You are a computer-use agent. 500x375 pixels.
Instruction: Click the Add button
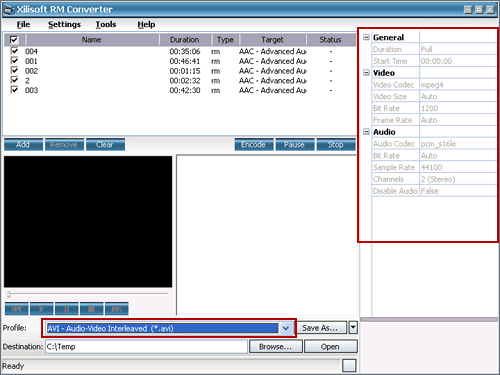pos(23,145)
